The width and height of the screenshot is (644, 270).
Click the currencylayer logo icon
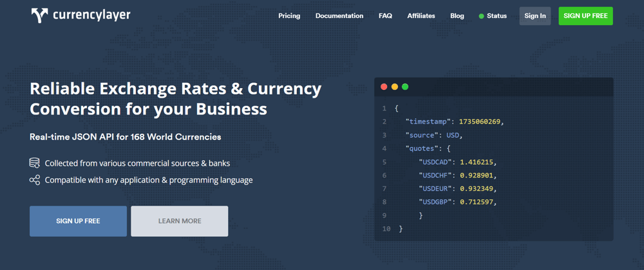tap(39, 15)
